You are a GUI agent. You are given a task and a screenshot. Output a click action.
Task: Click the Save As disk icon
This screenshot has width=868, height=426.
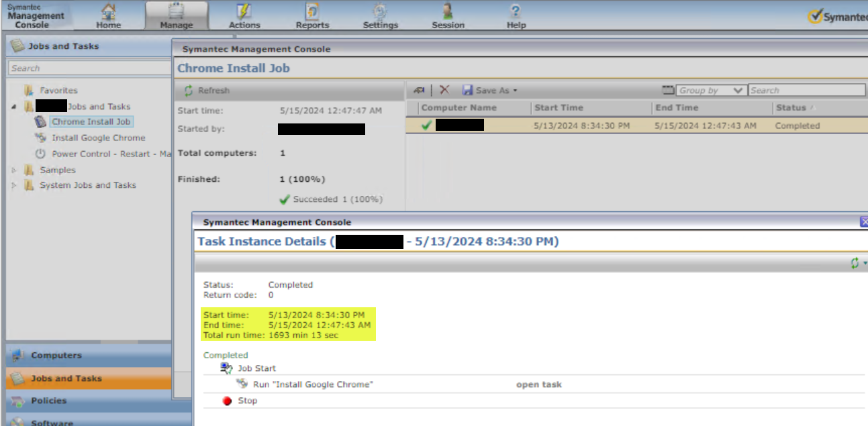[467, 90]
